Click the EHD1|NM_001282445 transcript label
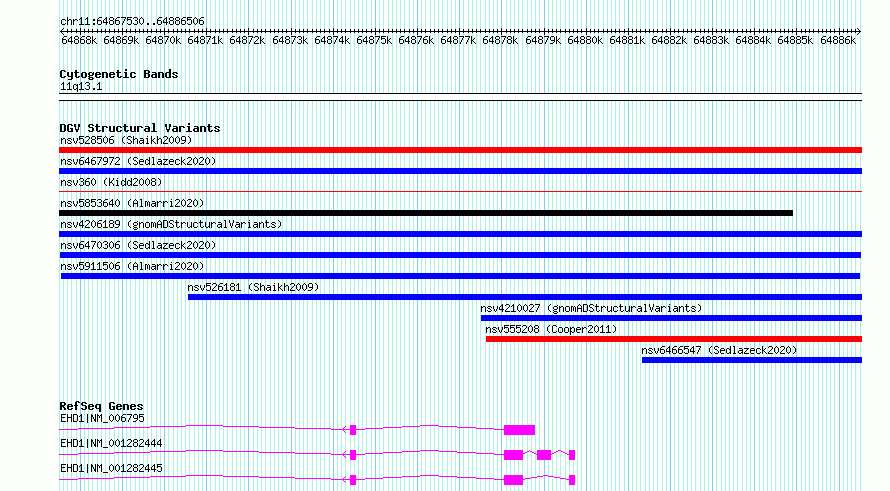 pos(111,468)
